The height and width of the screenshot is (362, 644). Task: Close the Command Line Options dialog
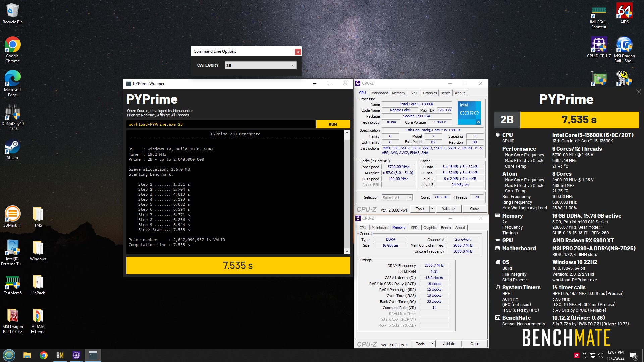tap(298, 52)
